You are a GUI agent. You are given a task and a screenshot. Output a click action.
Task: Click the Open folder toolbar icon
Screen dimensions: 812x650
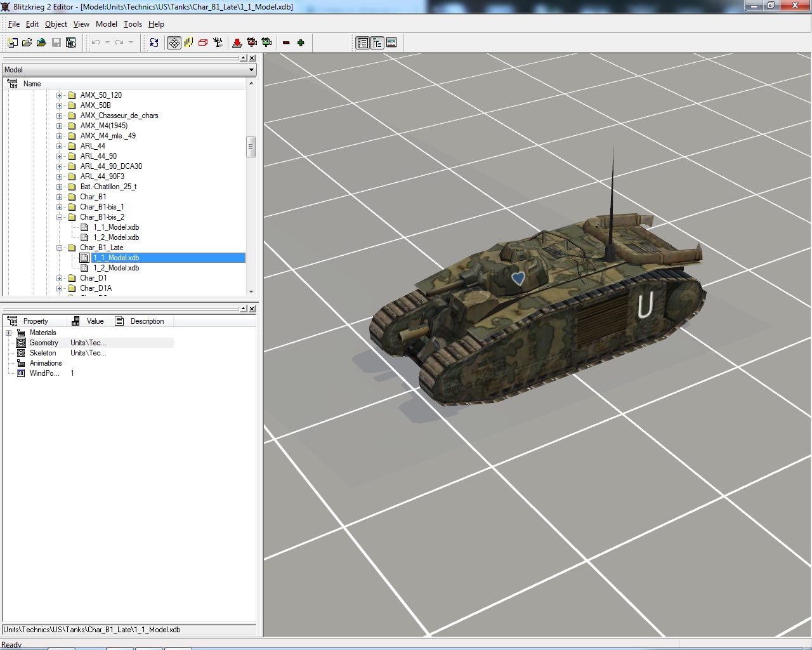pos(27,43)
